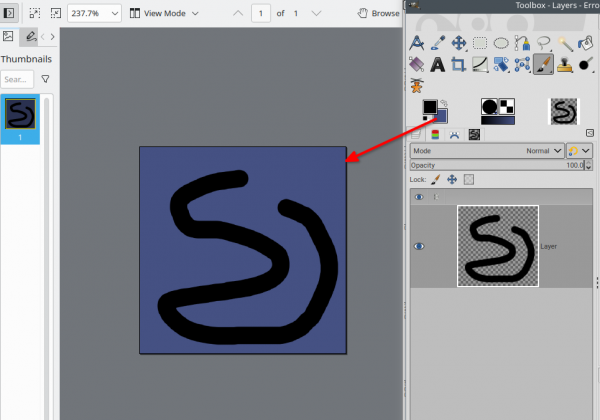Select the Ellipse Select tool

coord(501,43)
